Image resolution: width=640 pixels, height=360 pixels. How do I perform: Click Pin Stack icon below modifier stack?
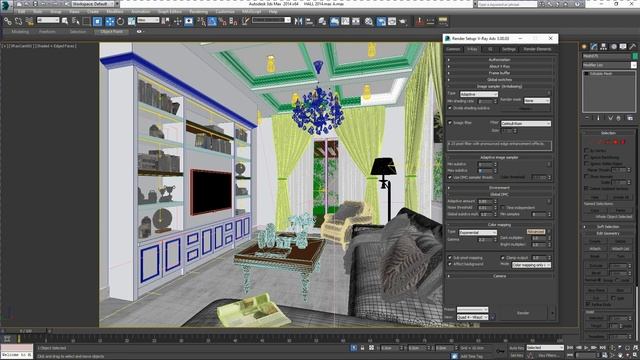coord(587,118)
